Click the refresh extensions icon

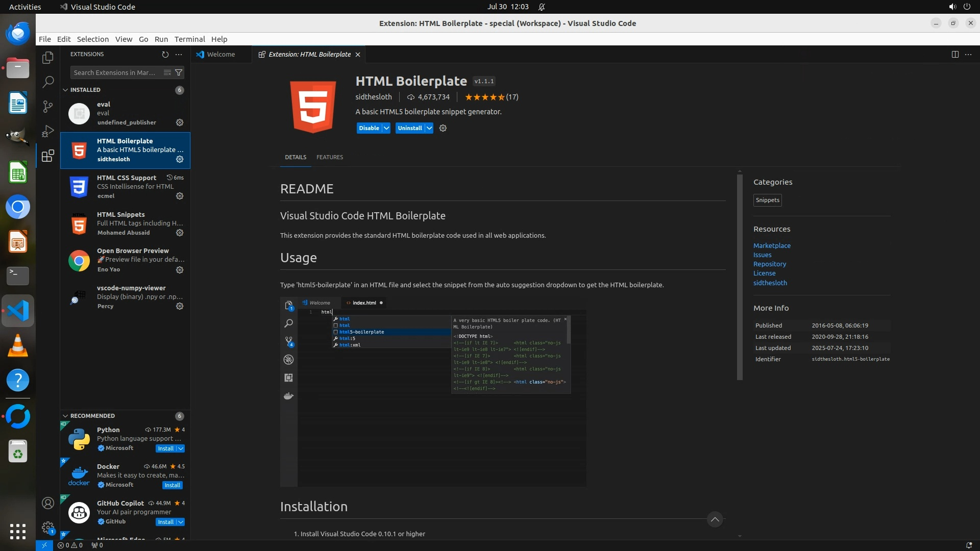point(165,54)
